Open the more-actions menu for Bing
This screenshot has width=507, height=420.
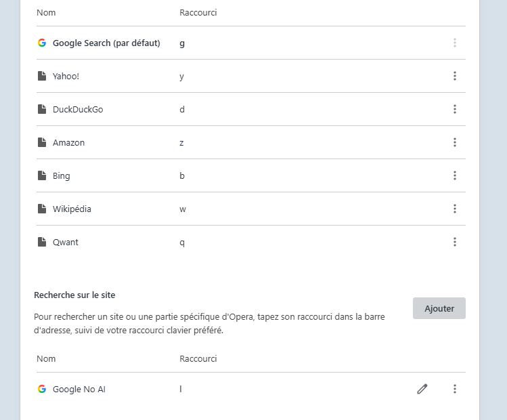455,175
